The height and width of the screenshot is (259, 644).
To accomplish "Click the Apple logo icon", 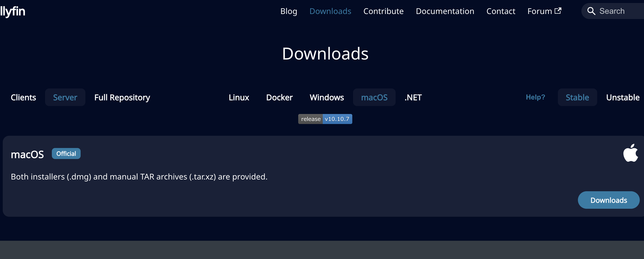I will click(x=631, y=153).
